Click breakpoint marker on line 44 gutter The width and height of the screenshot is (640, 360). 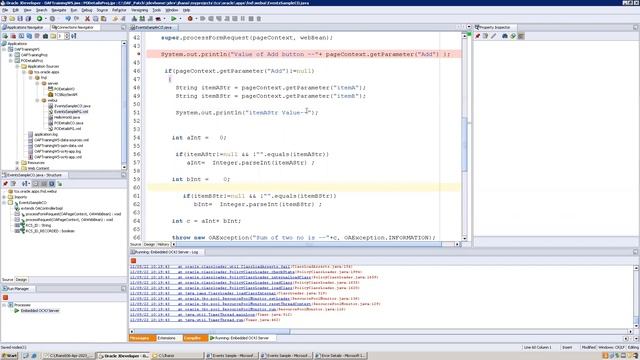coord(138,54)
